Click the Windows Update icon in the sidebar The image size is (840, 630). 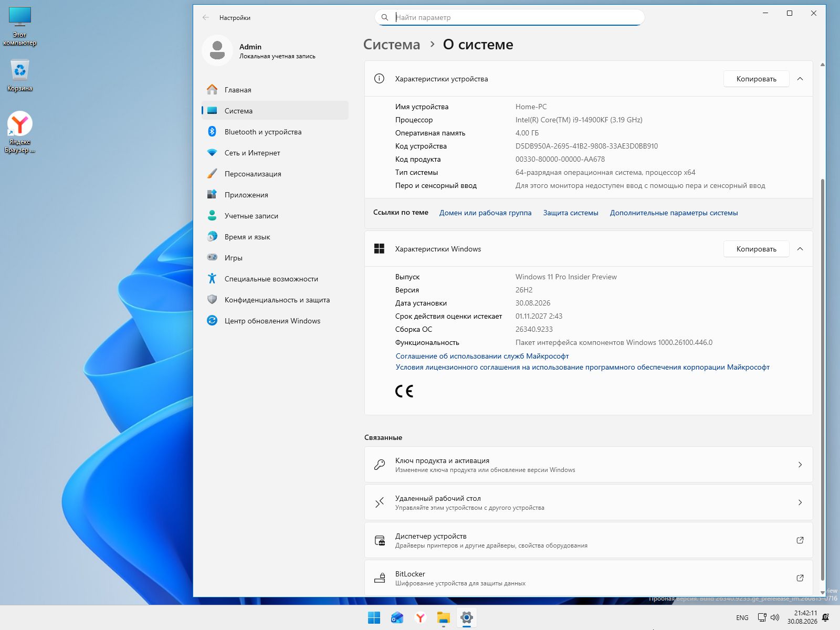[x=212, y=321]
